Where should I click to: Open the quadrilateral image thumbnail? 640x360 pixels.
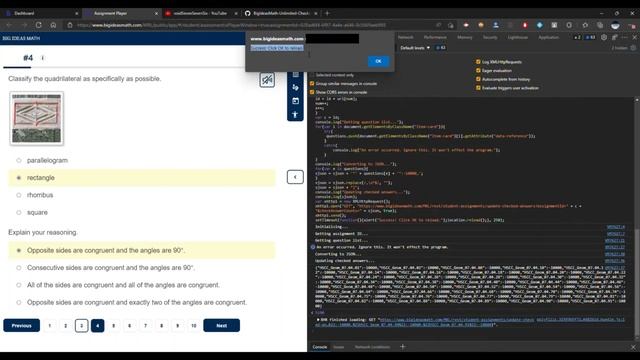[36, 118]
